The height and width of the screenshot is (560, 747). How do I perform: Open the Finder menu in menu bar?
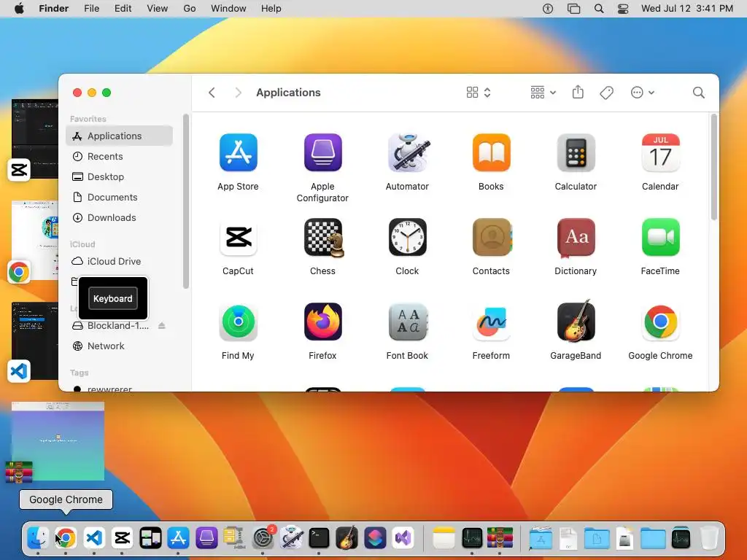coord(54,9)
